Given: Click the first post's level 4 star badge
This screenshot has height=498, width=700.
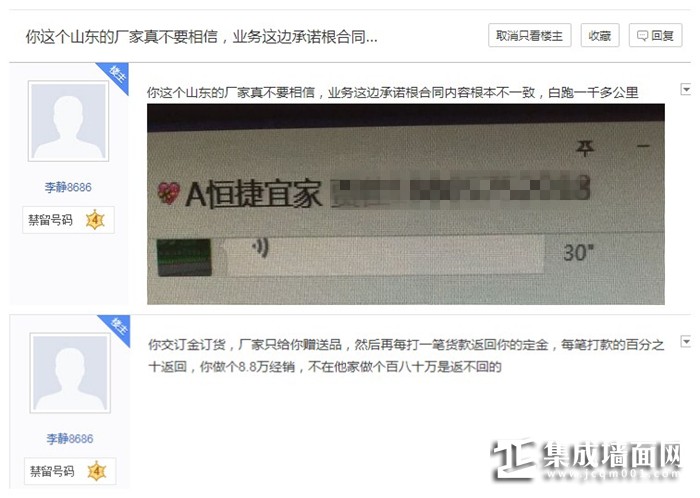Looking at the screenshot, I should 95,220.
